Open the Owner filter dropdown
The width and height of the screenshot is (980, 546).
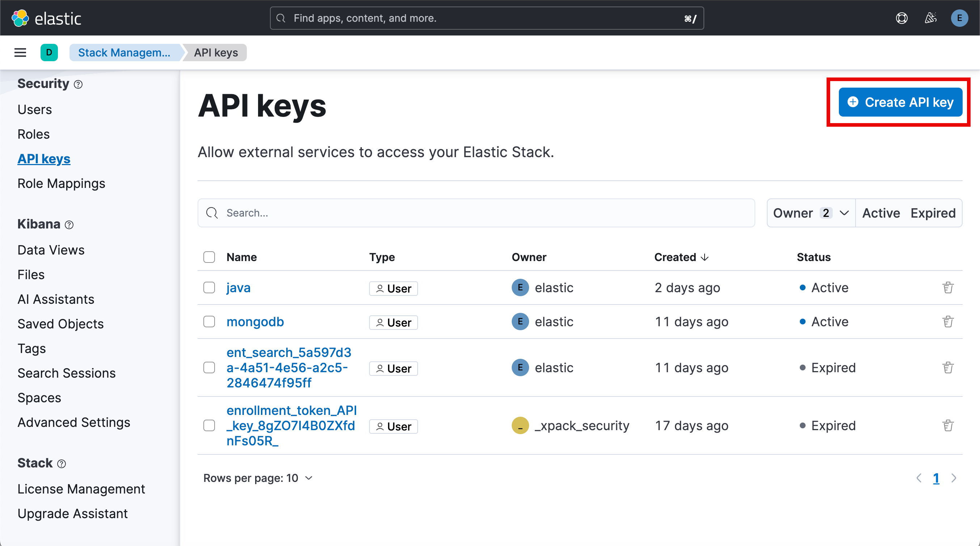810,213
